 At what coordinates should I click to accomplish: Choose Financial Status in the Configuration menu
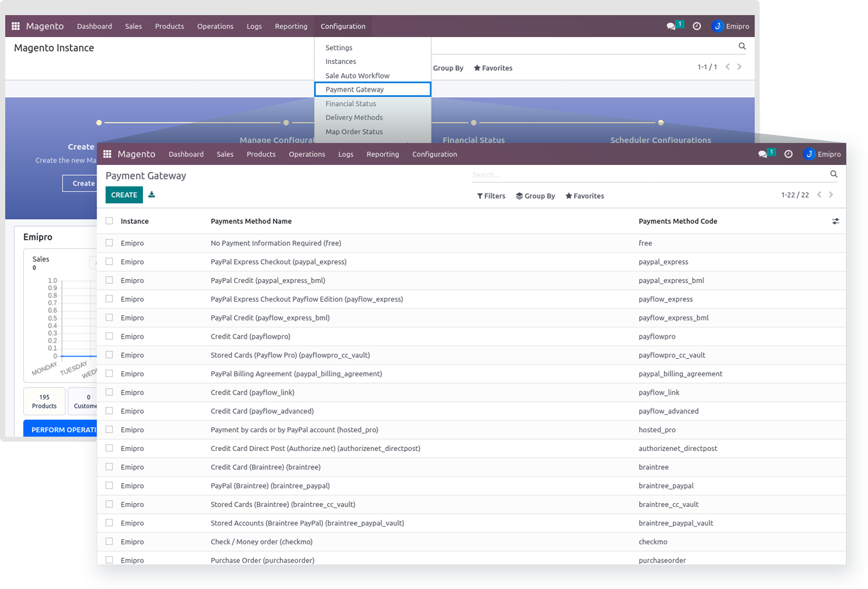351,103
